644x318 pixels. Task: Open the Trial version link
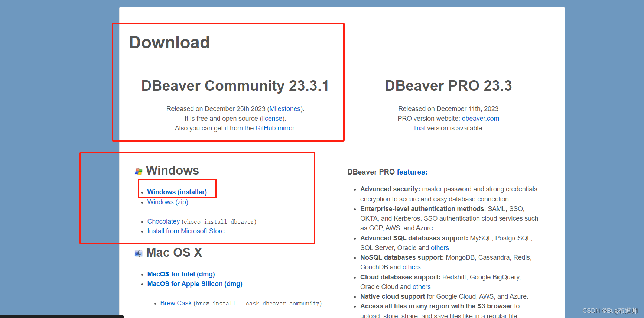419,128
